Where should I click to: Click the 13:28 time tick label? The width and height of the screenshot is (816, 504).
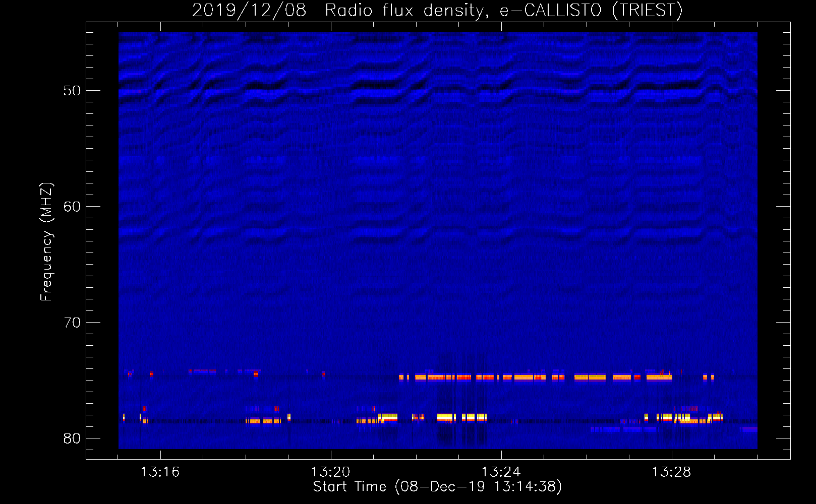coord(671,472)
